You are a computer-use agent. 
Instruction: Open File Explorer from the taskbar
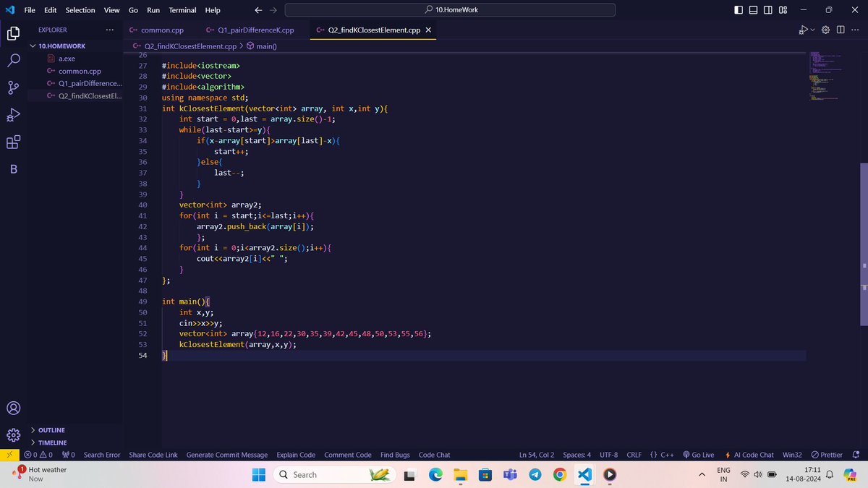tap(460, 474)
